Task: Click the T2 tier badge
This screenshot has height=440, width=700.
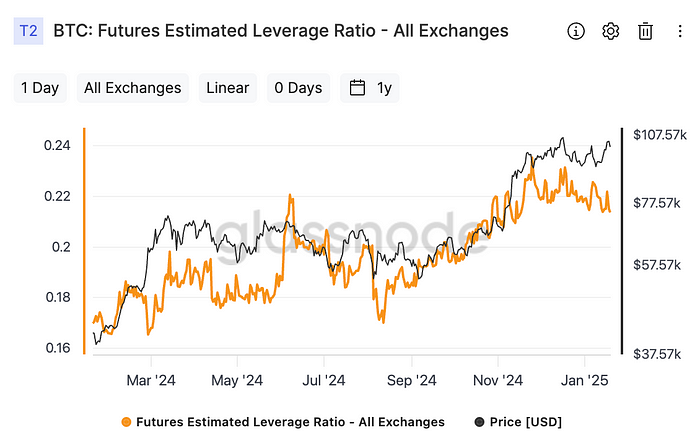Action: pos(29,31)
